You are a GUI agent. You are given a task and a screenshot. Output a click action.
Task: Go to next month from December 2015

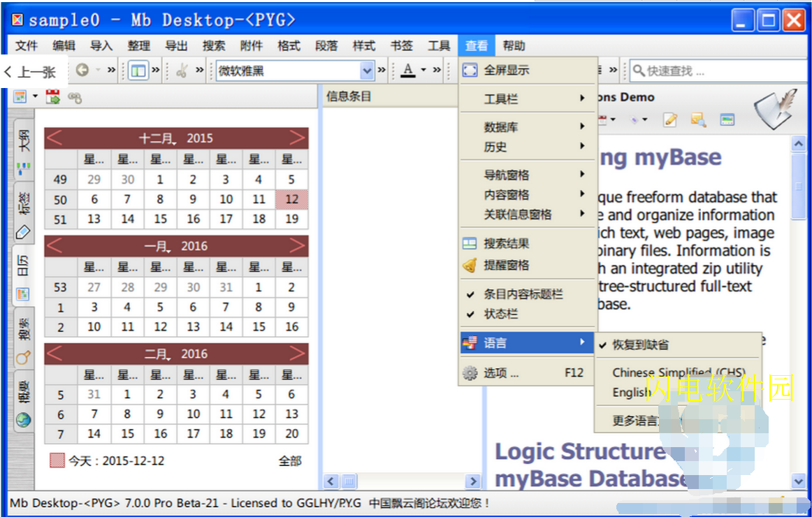coord(298,138)
